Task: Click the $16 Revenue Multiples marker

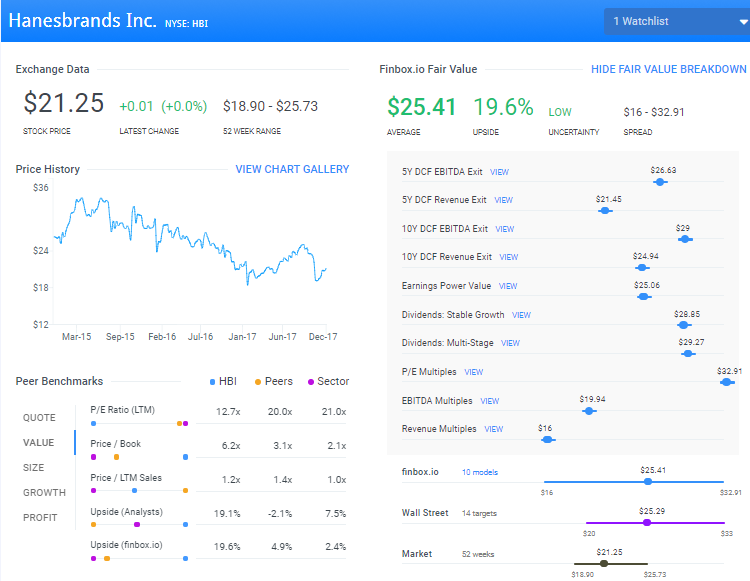Action: click(548, 439)
